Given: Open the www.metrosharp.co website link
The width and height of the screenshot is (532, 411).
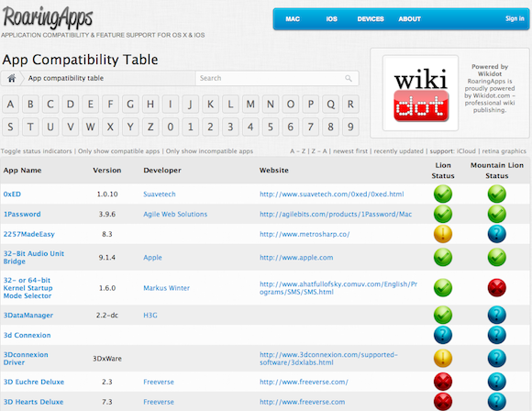Looking at the screenshot, I should pos(305,234).
